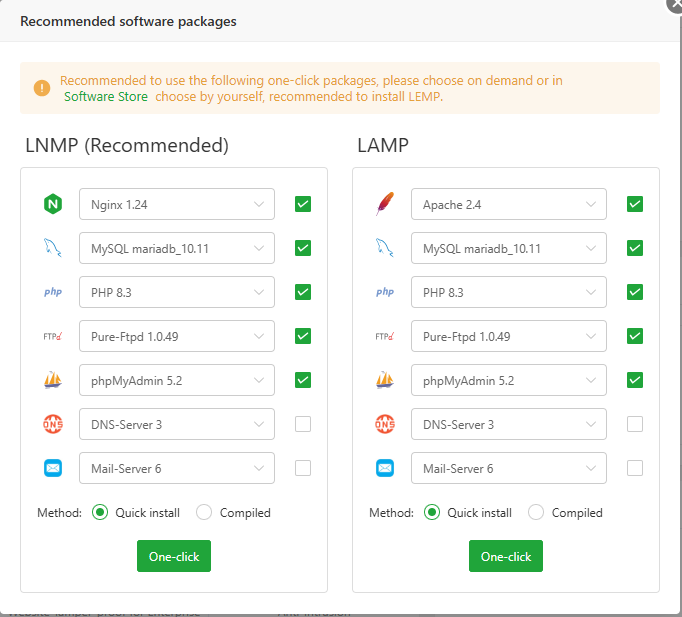Click the FTPd icon in LNMP column

click(x=53, y=336)
